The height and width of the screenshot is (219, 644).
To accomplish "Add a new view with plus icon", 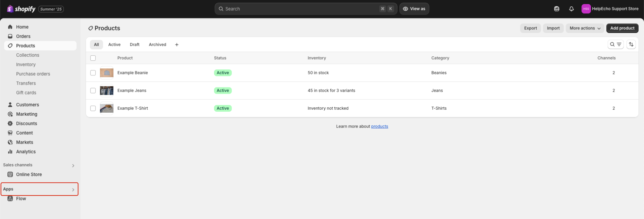I will pos(177,45).
